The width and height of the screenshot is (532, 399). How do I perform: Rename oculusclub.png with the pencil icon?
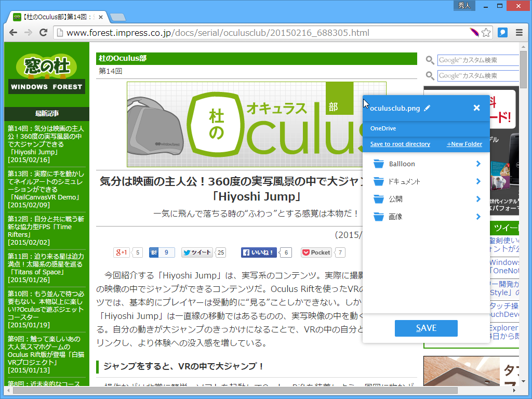pyautogui.click(x=428, y=108)
